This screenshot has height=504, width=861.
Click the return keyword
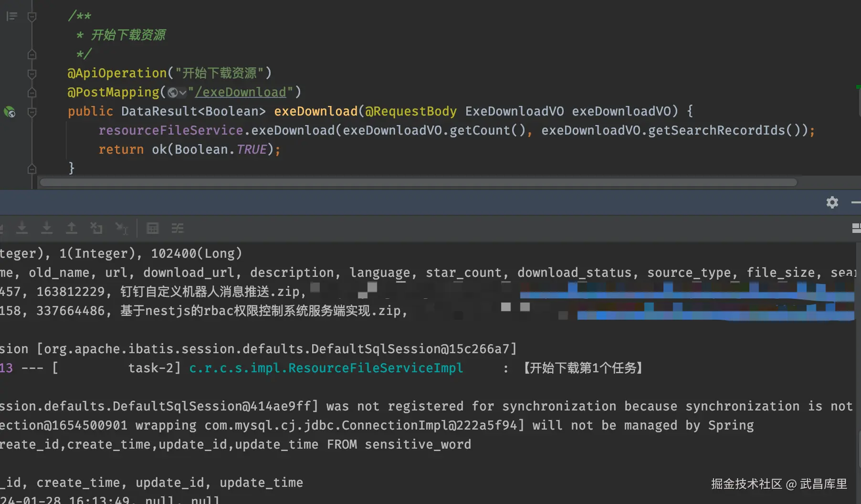pyautogui.click(x=121, y=149)
